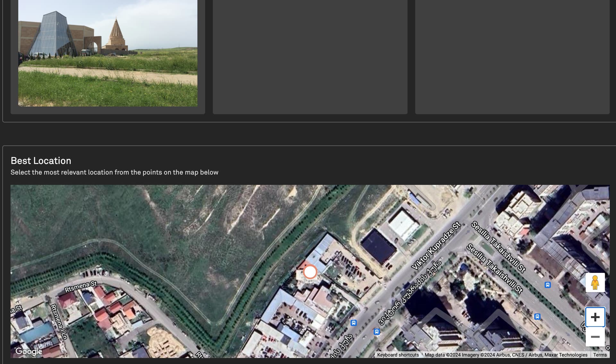
Task: Click the dark-roofed square building on map
Action: click(378, 247)
